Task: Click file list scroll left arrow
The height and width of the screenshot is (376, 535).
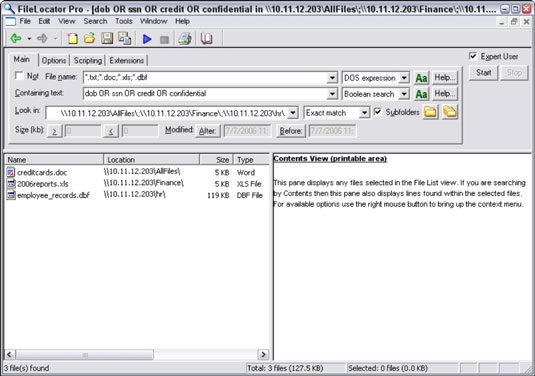Action: pyautogui.click(x=10, y=355)
